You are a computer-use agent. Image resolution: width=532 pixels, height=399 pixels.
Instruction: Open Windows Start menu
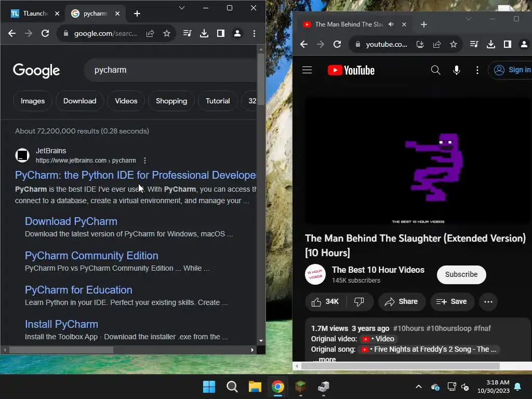click(209, 387)
